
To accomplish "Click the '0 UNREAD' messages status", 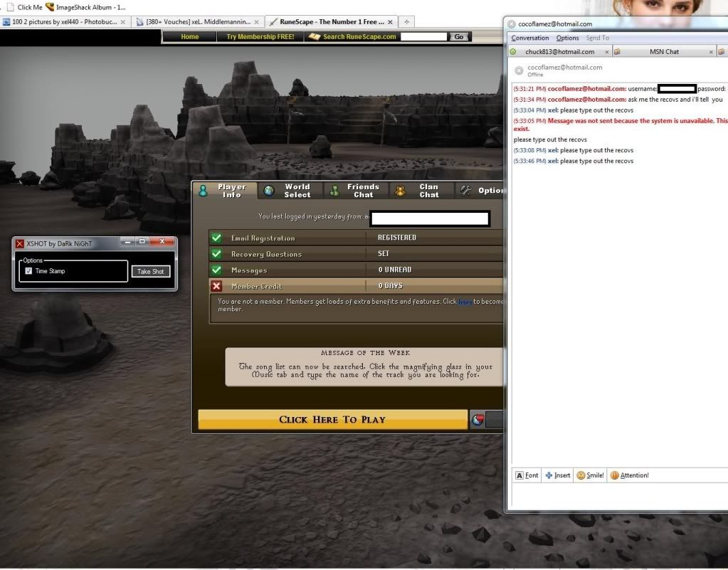I will click(x=395, y=270).
